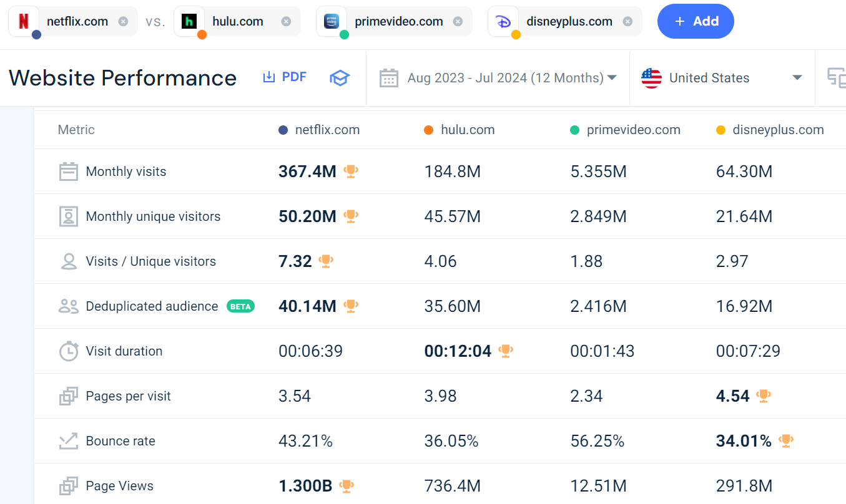Viewport: 846px width, 504px height.
Task: Click the Deduplicated audience people icon
Action: (68, 306)
